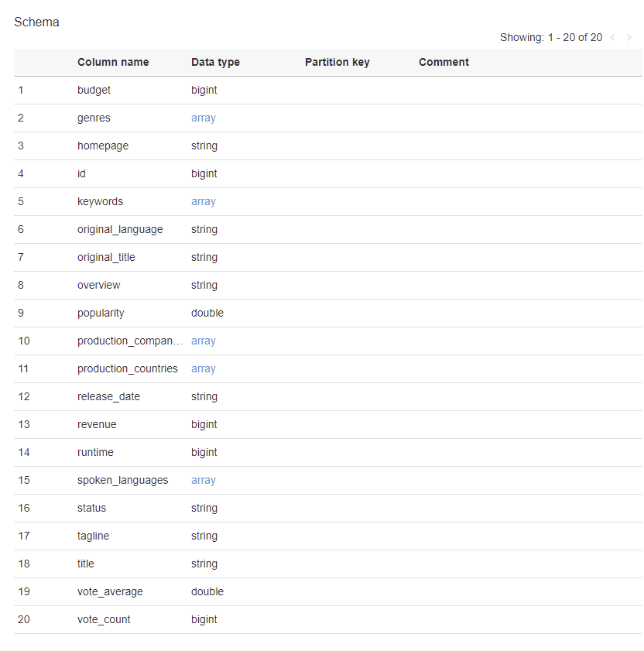
Task: Expand array type for spoken_languages row
Action: pos(203,480)
